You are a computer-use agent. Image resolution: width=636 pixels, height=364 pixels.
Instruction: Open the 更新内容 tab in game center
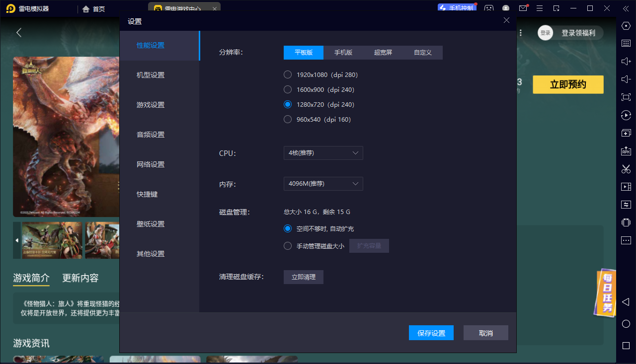click(x=80, y=278)
